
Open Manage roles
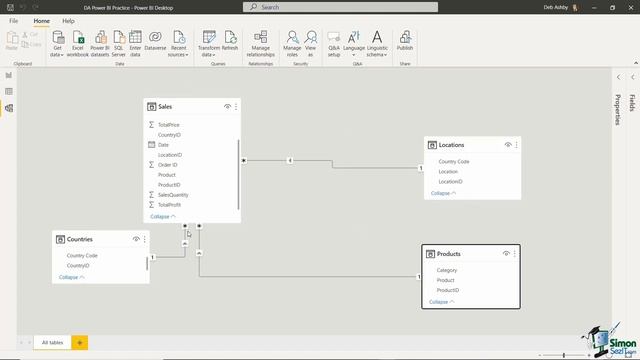coord(292,44)
